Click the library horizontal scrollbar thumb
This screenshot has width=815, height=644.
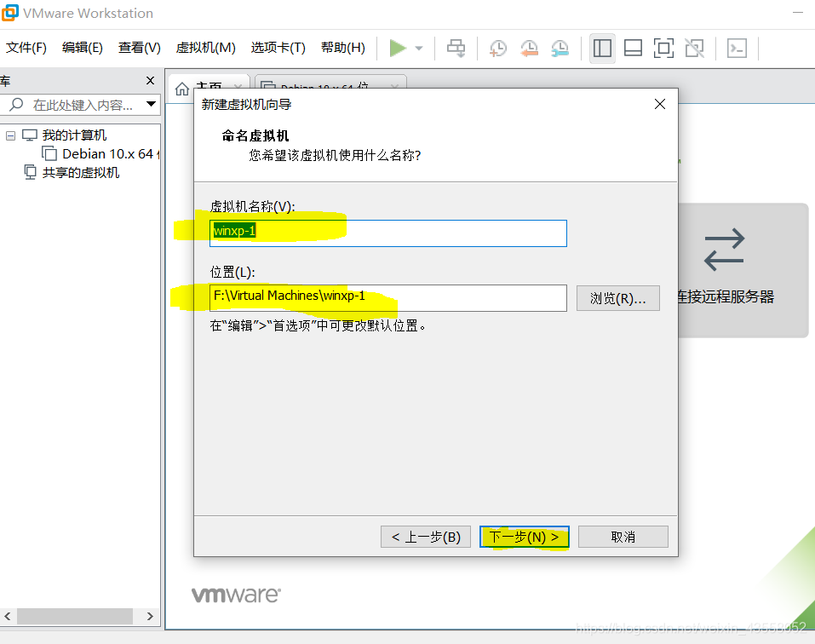(x=75, y=616)
